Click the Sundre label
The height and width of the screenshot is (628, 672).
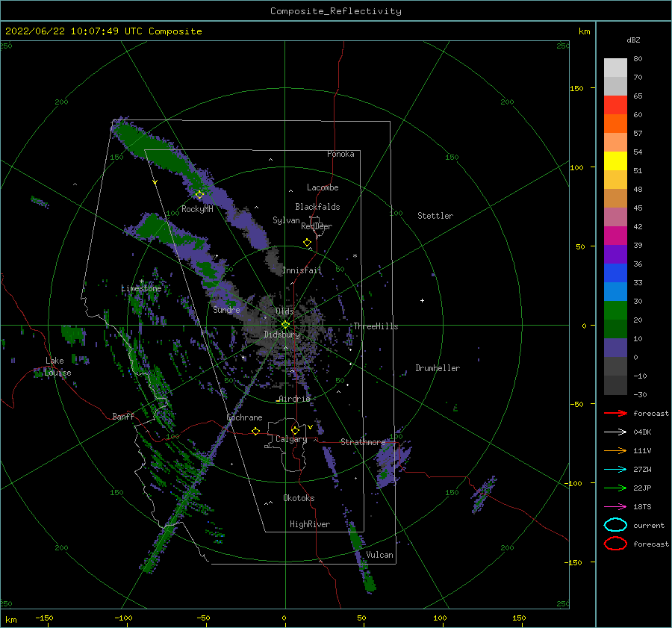(226, 309)
